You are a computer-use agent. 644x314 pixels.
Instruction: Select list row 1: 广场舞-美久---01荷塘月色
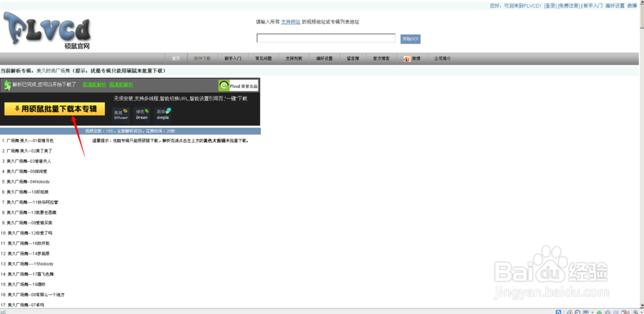[x=28, y=141]
